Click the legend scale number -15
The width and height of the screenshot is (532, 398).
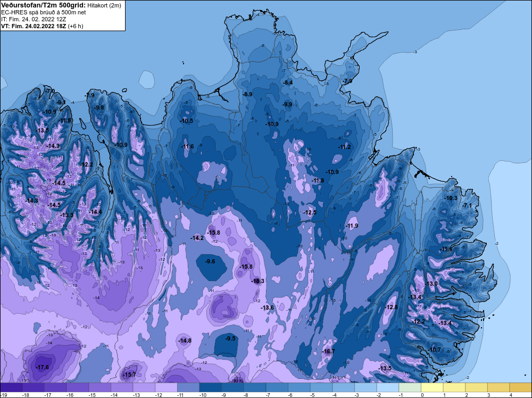coord(92,395)
